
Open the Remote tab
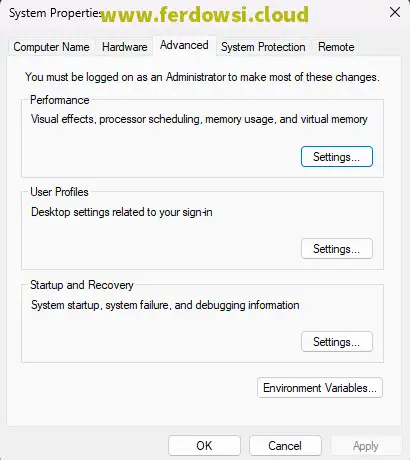coord(336,47)
